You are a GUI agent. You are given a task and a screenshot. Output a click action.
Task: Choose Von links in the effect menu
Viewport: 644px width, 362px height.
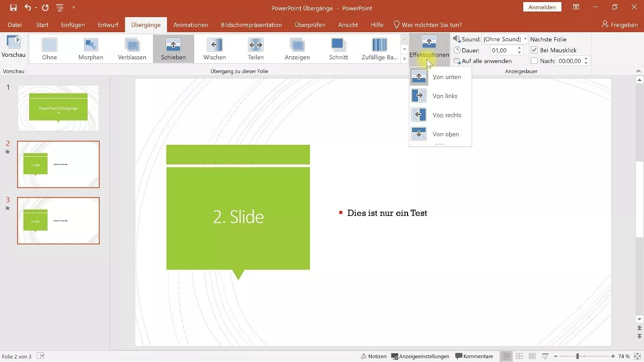[445, 96]
